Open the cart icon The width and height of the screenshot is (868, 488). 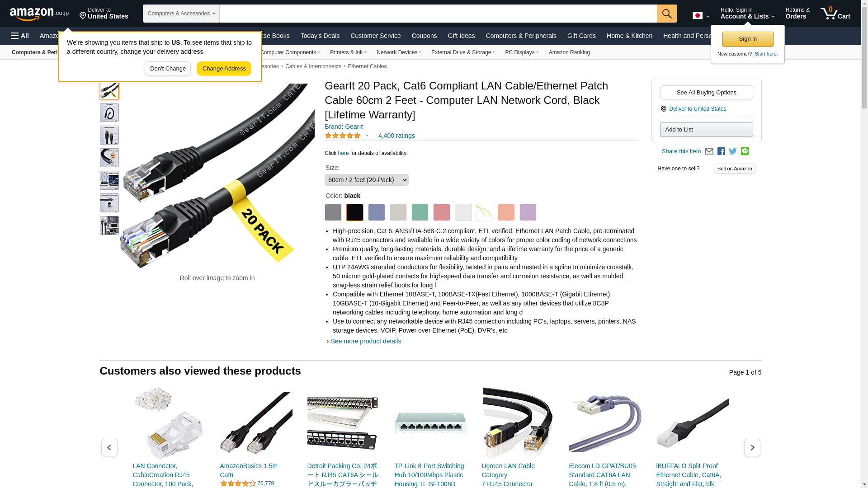(835, 14)
